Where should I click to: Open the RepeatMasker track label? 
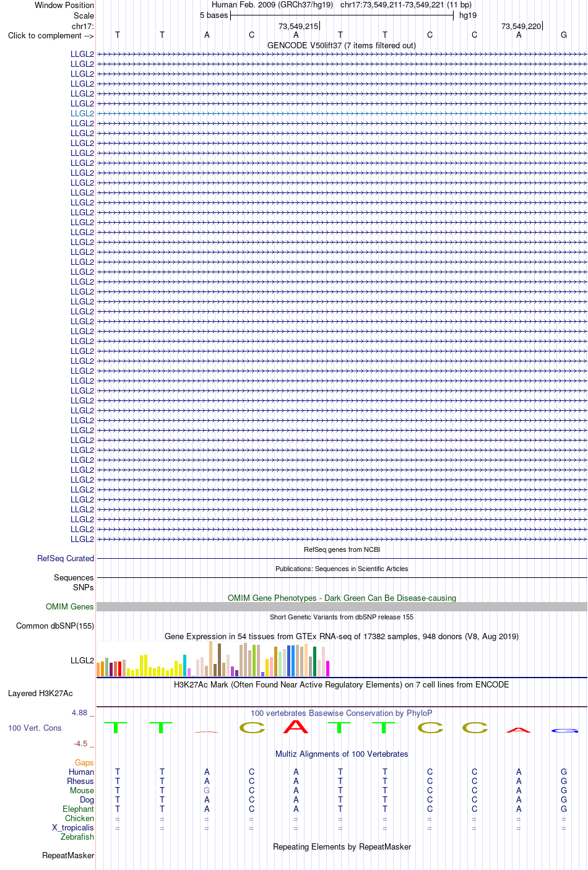tap(68, 855)
